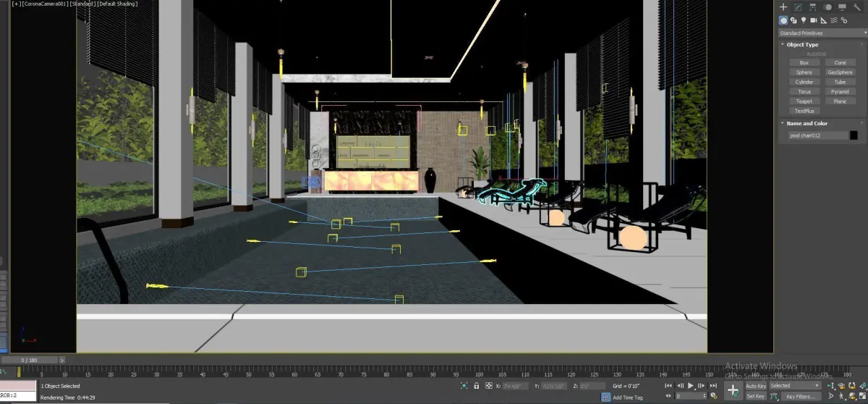
Task: Create a Cylinder primitive
Action: (x=804, y=82)
